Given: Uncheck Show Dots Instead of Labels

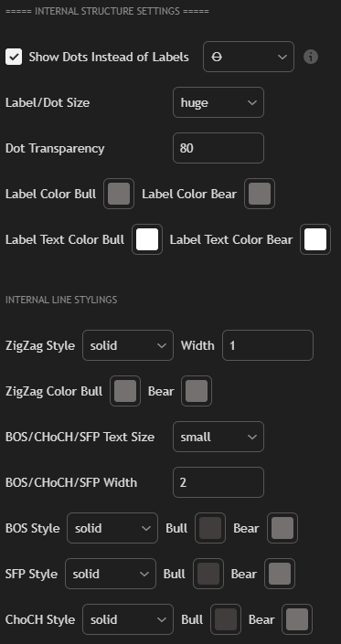Looking at the screenshot, I should click(14, 57).
